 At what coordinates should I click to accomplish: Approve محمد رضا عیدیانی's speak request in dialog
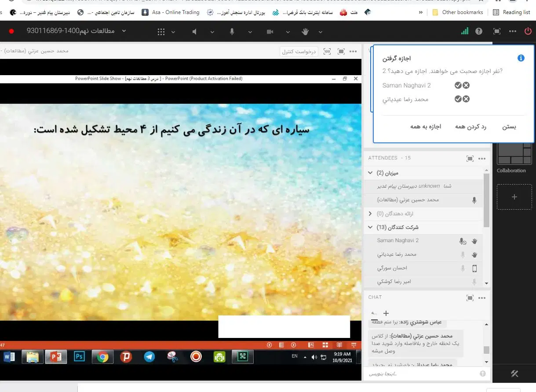click(458, 99)
